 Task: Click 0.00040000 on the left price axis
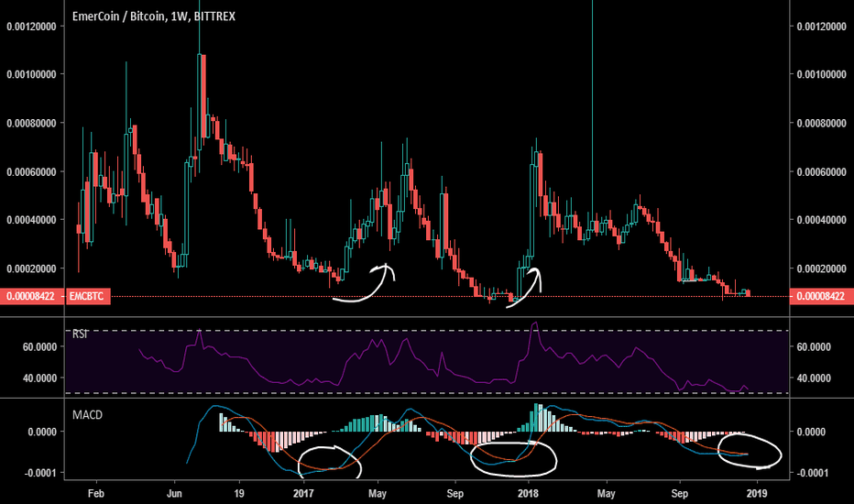(x=31, y=220)
